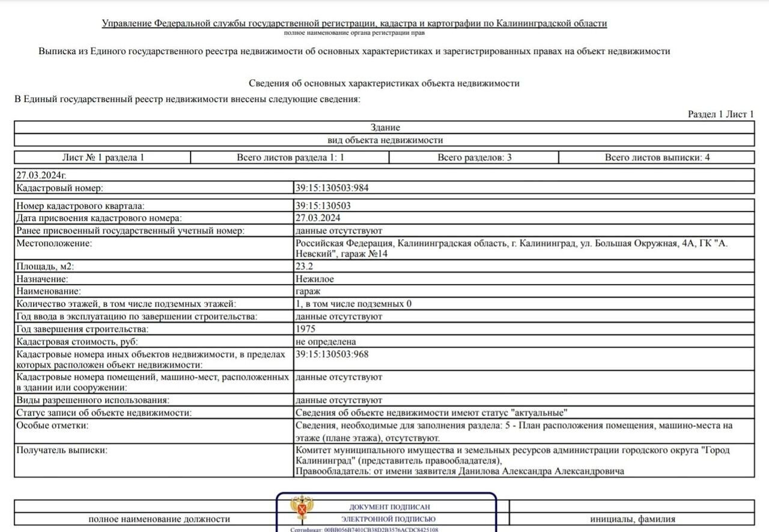Click the label 'Кадастровый номер:'

(59, 188)
